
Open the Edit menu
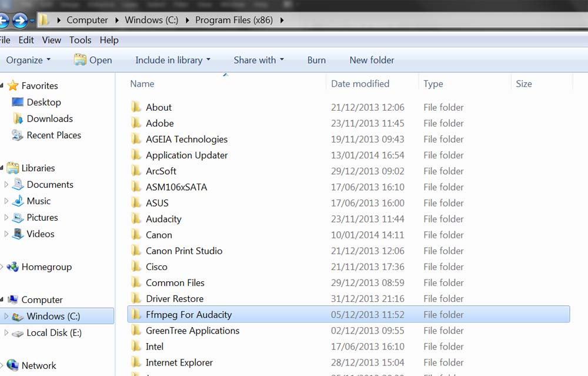coord(26,40)
